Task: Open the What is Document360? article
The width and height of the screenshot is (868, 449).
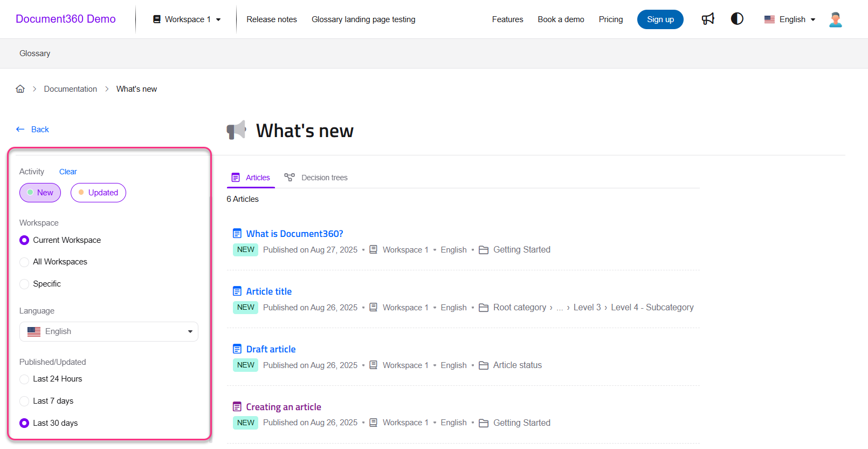Action: 294,234
